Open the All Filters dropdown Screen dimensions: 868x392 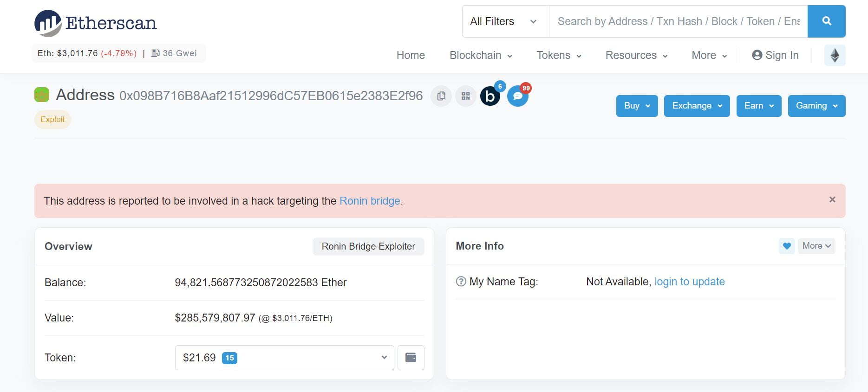point(505,21)
